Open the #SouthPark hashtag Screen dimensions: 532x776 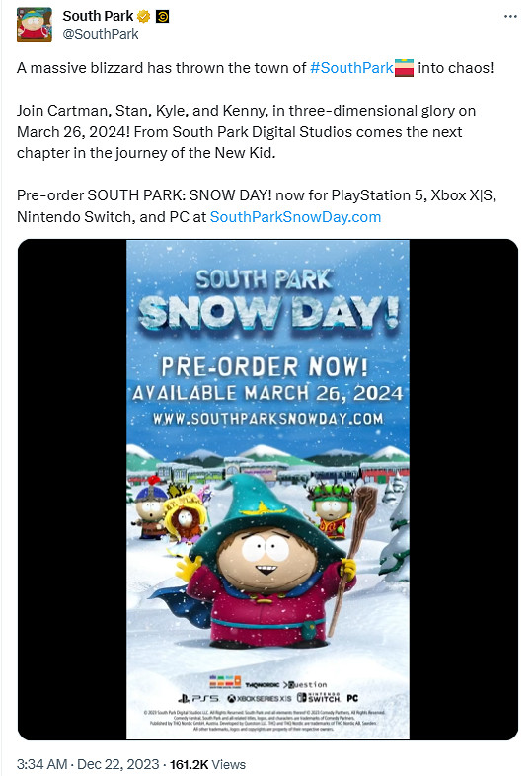tap(350, 68)
